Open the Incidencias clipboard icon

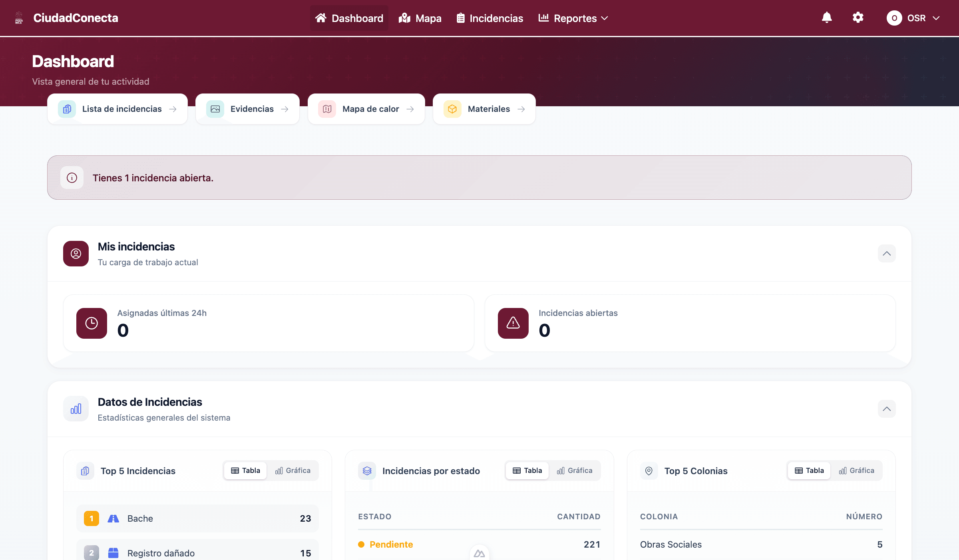(x=460, y=18)
